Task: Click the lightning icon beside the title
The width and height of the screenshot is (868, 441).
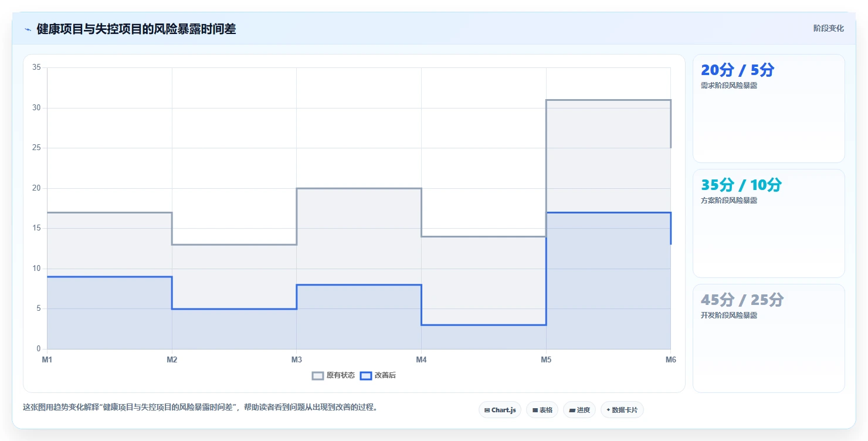Action: click(28, 29)
